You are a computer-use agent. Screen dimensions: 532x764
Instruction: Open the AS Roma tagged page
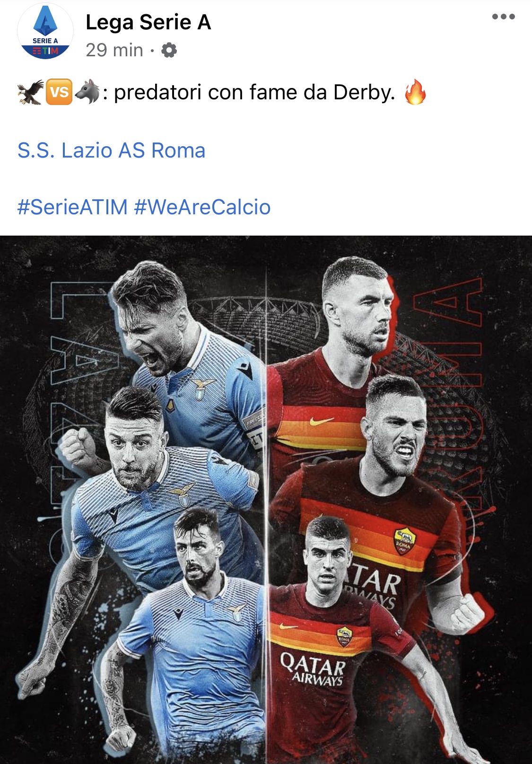point(162,150)
